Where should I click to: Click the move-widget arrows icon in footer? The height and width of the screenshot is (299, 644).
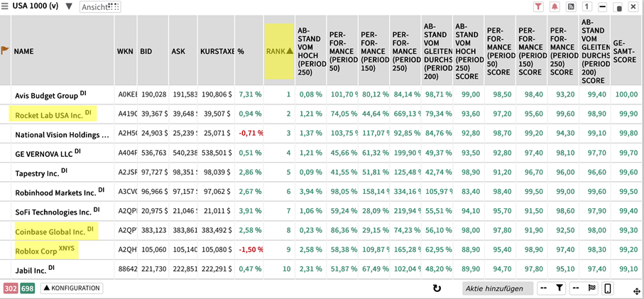click(x=637, y=291)
